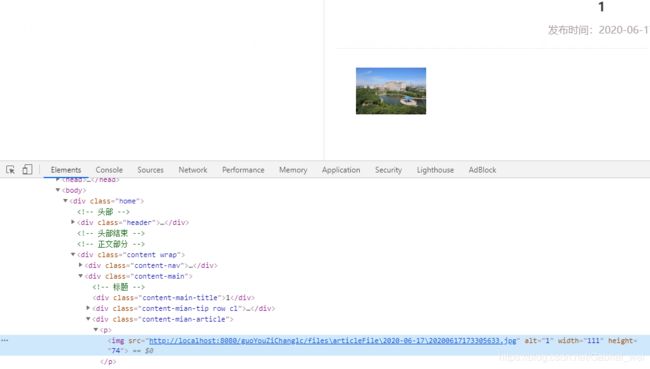Image resolution: width=650 pixels, height=369 pixels.
Task: Select the content-main-title div line
Action: click(x=174, y=298)
